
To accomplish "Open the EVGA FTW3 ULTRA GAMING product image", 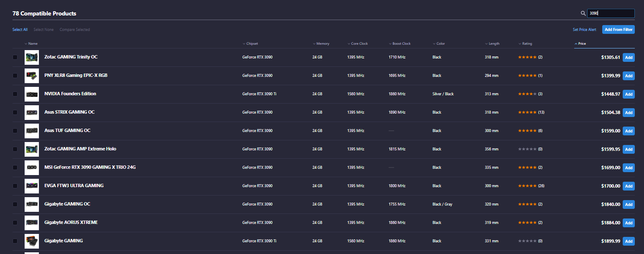I will click(x=32, y=186).
